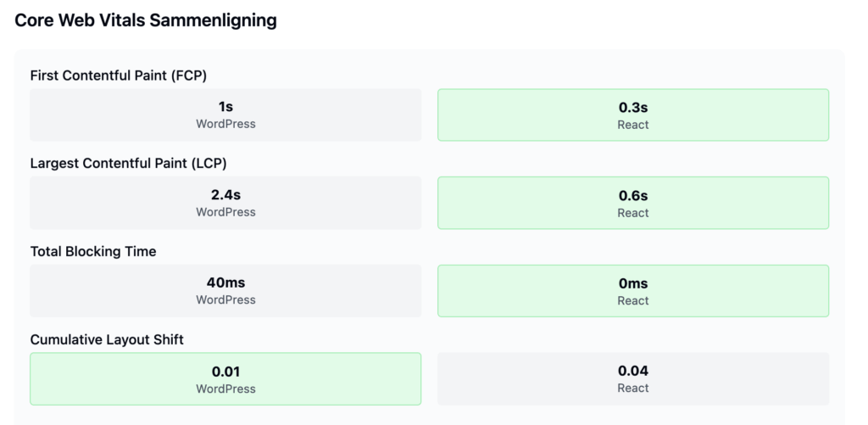
Task: Click the 0ms value text
Action: click(633, 283)
